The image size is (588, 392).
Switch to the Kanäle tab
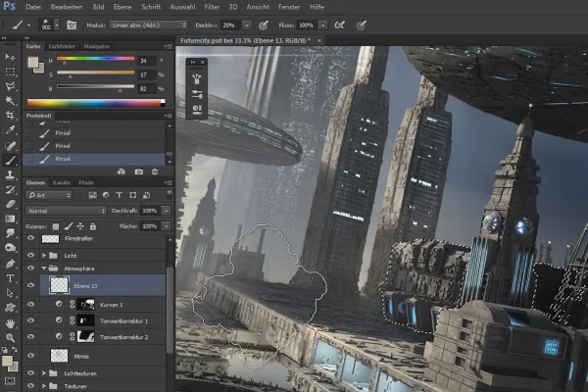point(61,182)
